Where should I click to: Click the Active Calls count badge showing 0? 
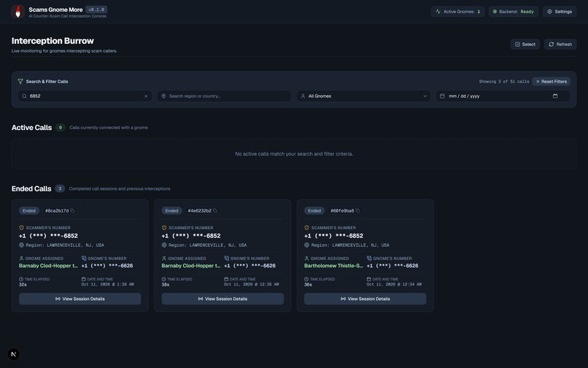click(61, 128)
